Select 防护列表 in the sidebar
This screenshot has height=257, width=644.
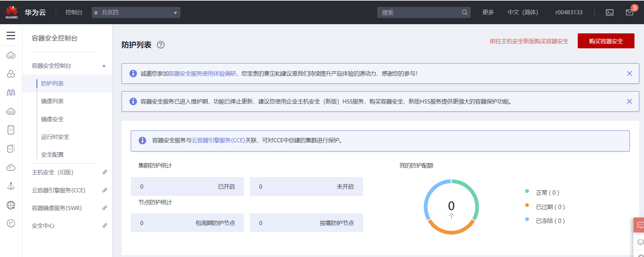pos(52,83)
